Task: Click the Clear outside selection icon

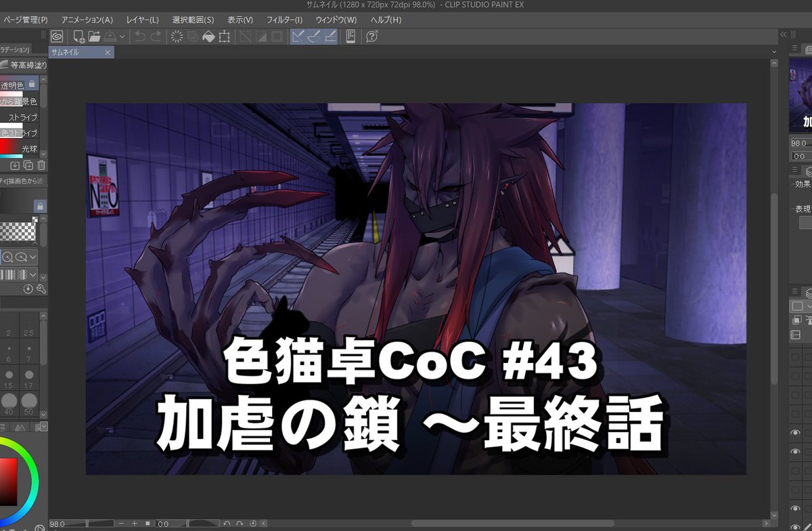Action: [x=192, y=37]
